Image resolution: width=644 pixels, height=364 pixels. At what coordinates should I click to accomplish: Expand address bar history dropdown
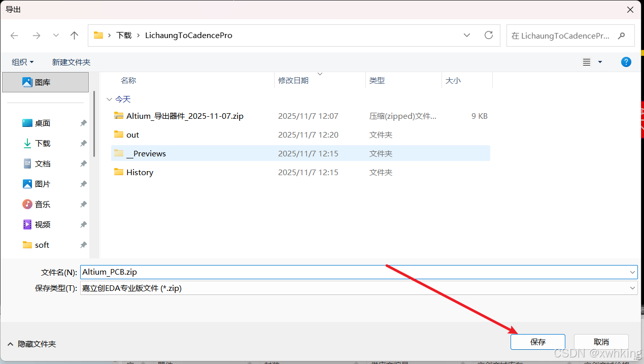(x=467, y=36)
